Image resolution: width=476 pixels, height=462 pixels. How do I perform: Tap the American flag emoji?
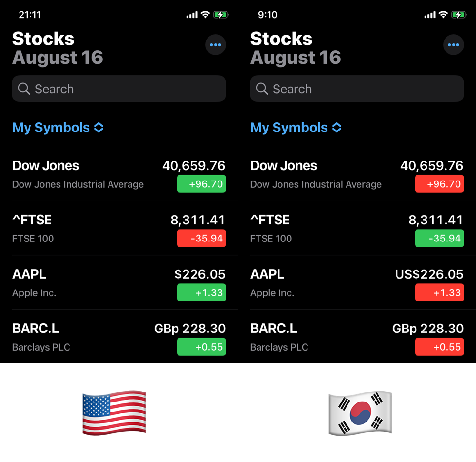pos(114,412)
